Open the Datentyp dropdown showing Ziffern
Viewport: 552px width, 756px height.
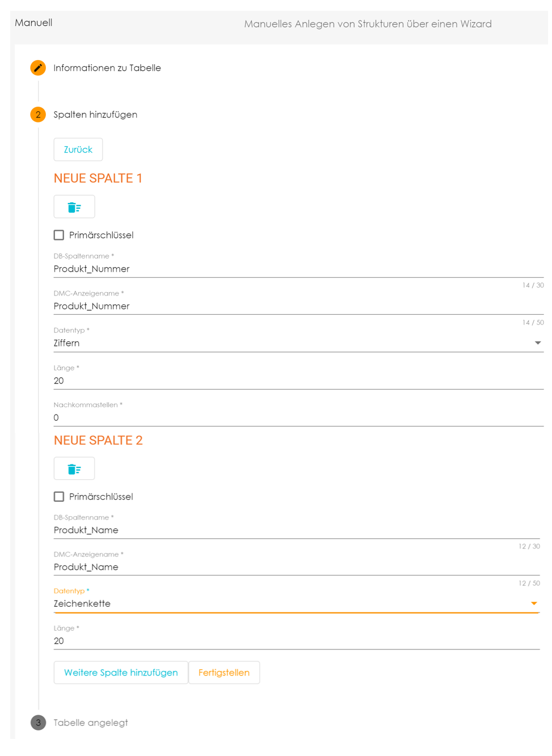tap(295, 343)
